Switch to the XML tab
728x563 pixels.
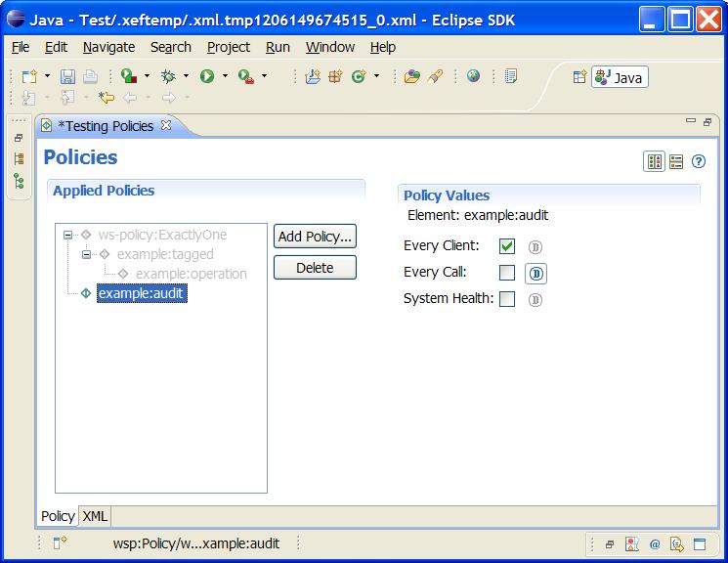[95, 516]
